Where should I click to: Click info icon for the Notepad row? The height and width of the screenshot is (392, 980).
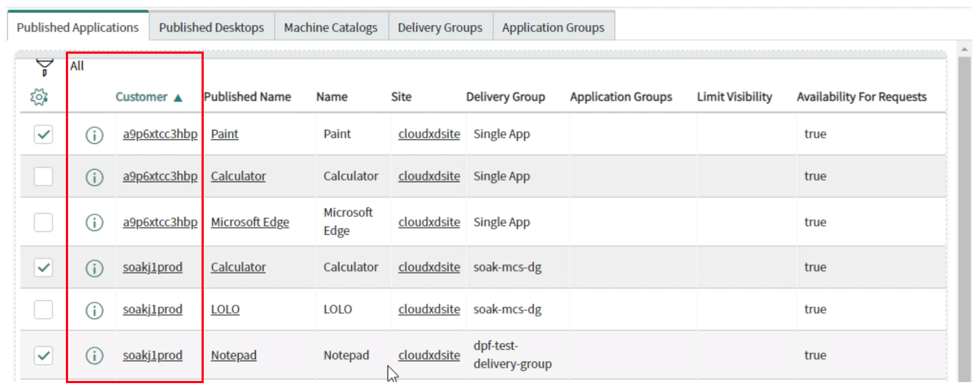(94, 355)
